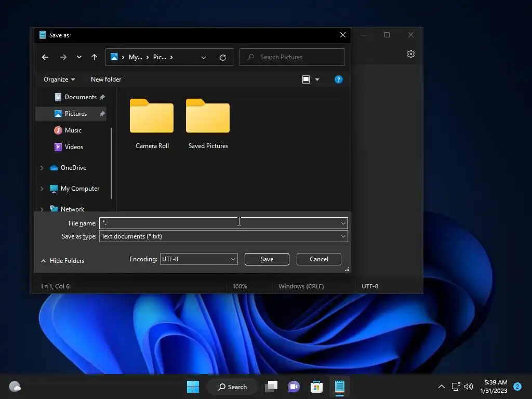Viewport: 532px width, 399px height.
Task: Go forward in Save as dialog
Action: (x=63, y=57)
